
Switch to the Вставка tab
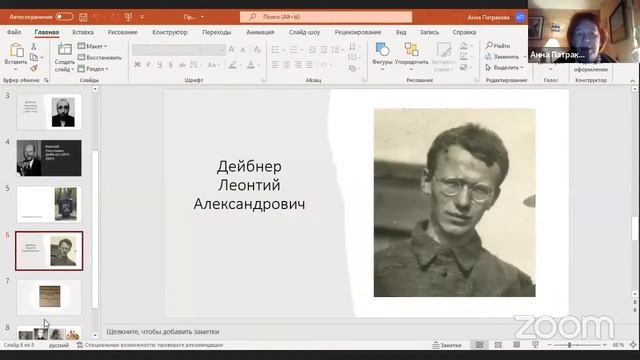(x=83, y=32)
